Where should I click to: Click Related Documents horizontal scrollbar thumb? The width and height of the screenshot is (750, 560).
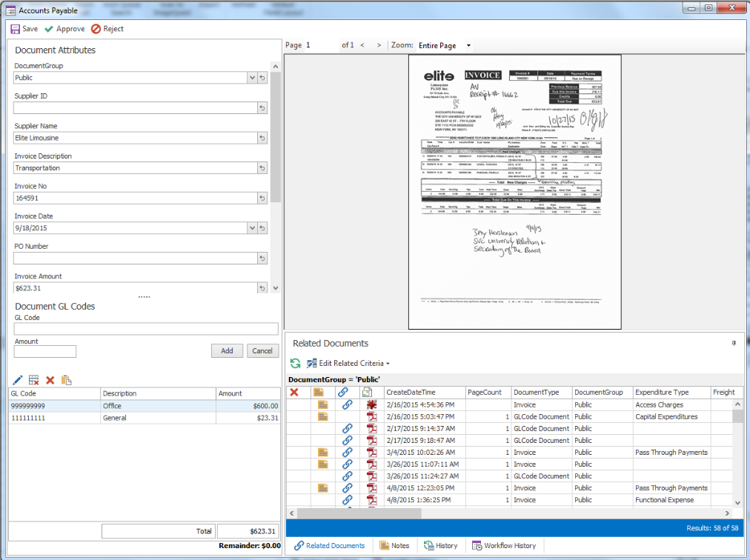pos(359,513)
